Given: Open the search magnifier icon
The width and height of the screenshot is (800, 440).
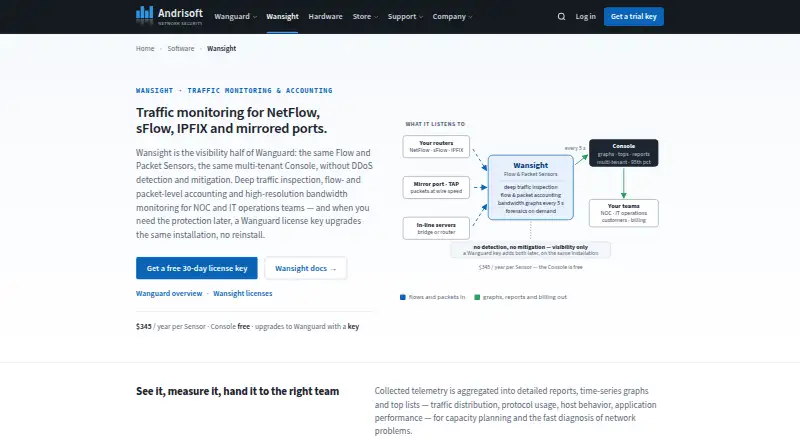Looking at the screenshot, I should 561,16.
